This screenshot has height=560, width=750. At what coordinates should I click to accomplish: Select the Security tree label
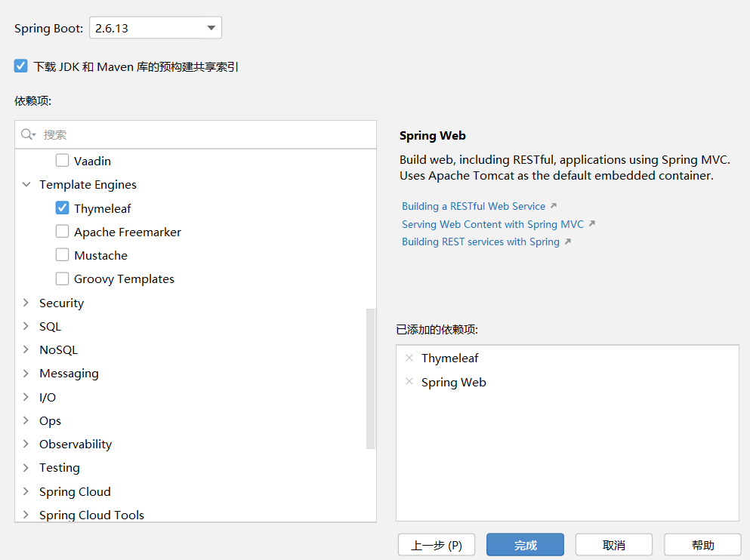pyautogui.click(x=61, y=303)
